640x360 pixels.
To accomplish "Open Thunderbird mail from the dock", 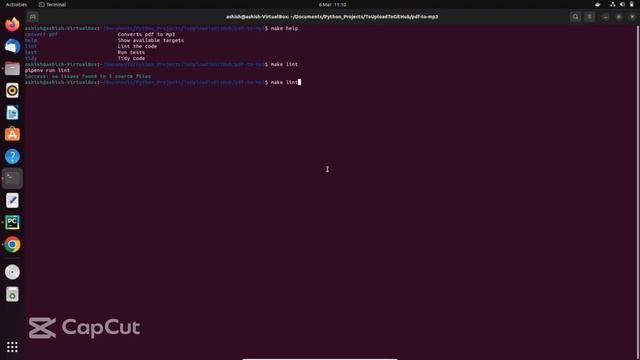I will pos(12,46).
